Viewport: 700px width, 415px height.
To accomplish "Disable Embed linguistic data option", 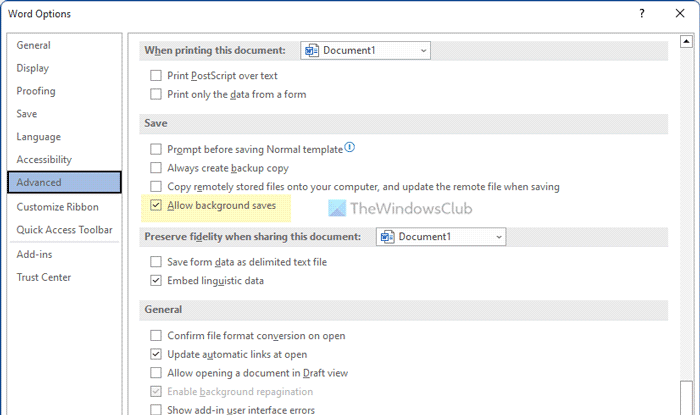I will (156, 281).
